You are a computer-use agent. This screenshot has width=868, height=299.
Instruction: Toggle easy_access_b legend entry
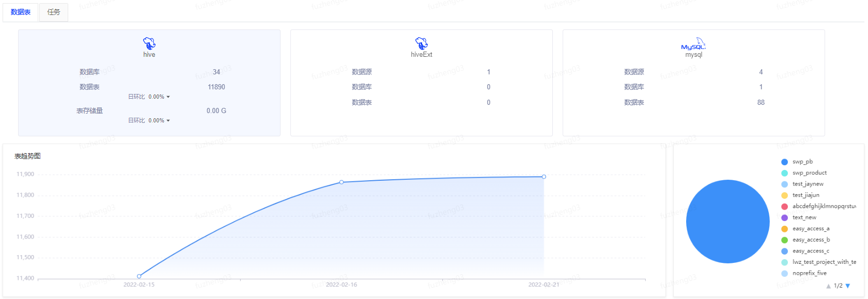pos(805,240)
